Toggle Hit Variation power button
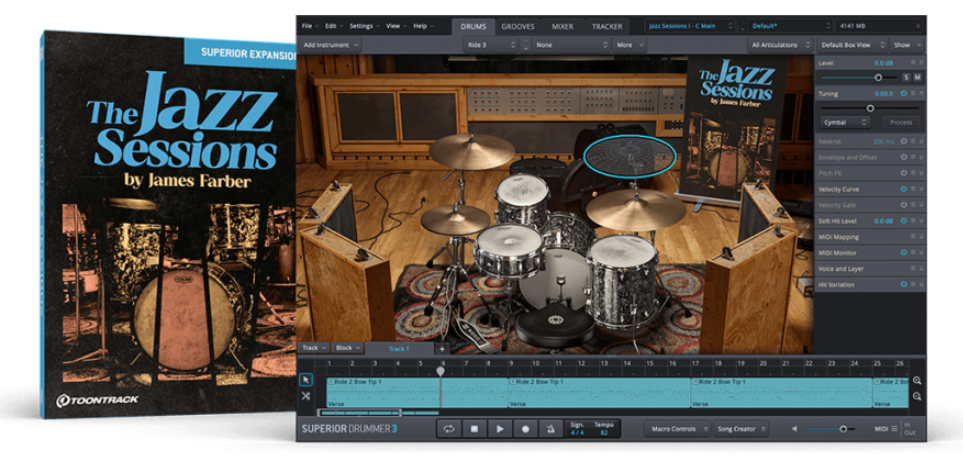The image size is (963, 466). [903, 284]
